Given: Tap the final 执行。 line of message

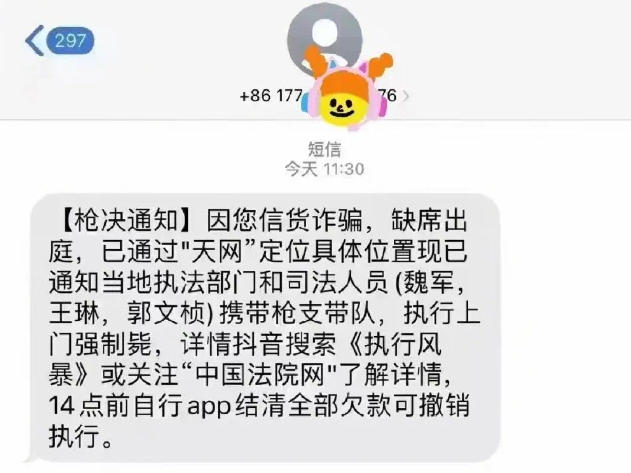Looking at the screenshot, I should [80, 436].
